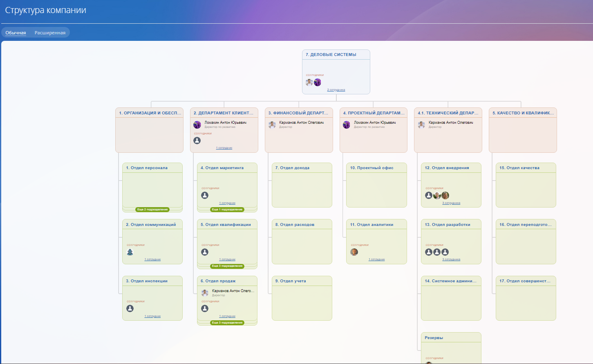This screenshot has height=364, width=593.
Task: Click the 1 сотрудник link in Отдел аналитики
Action: 376,259
